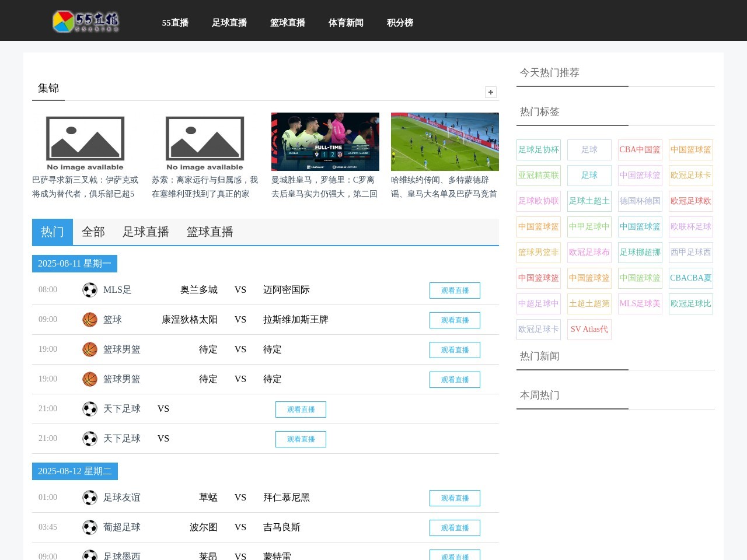Screen dimensions: 747x560
Task: Open the football pitch highlight thumbnail
Action: coord(445,142)
